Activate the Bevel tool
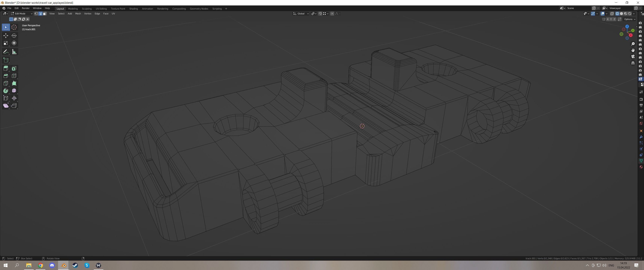 [6, 76]
